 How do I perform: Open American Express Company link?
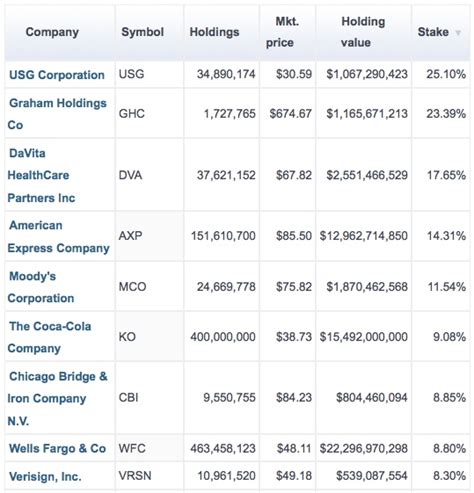coord(58,237)
